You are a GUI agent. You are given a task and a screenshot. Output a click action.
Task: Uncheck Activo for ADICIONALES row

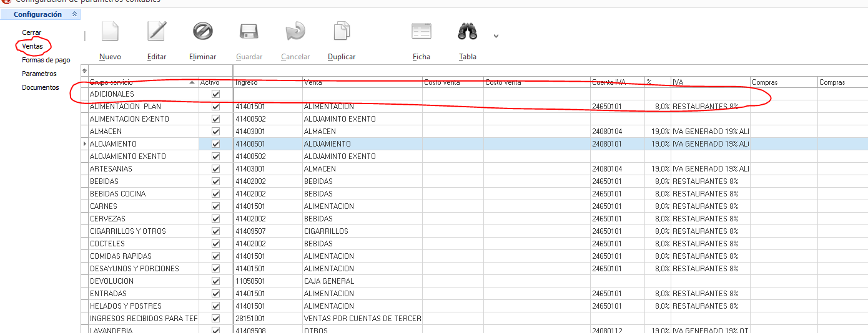216,94
